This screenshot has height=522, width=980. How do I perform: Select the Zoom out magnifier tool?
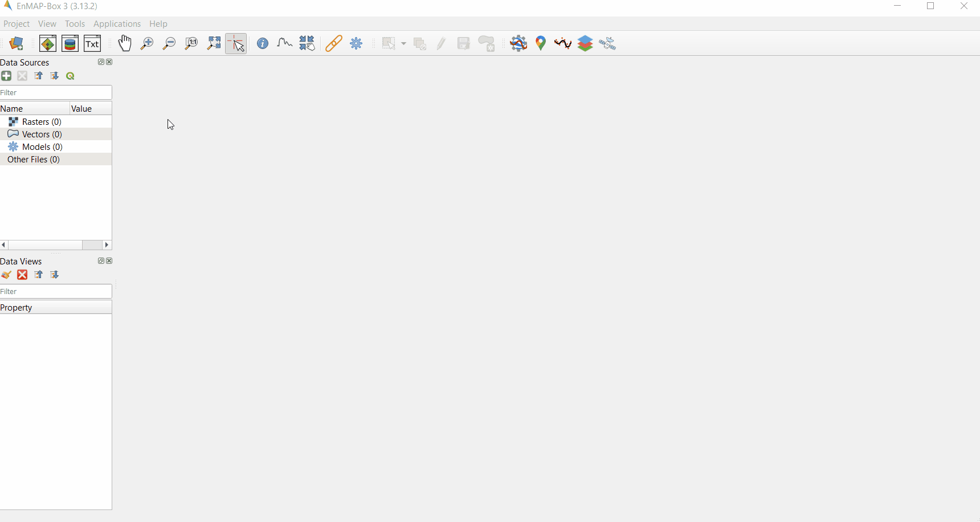click(169, 44)
